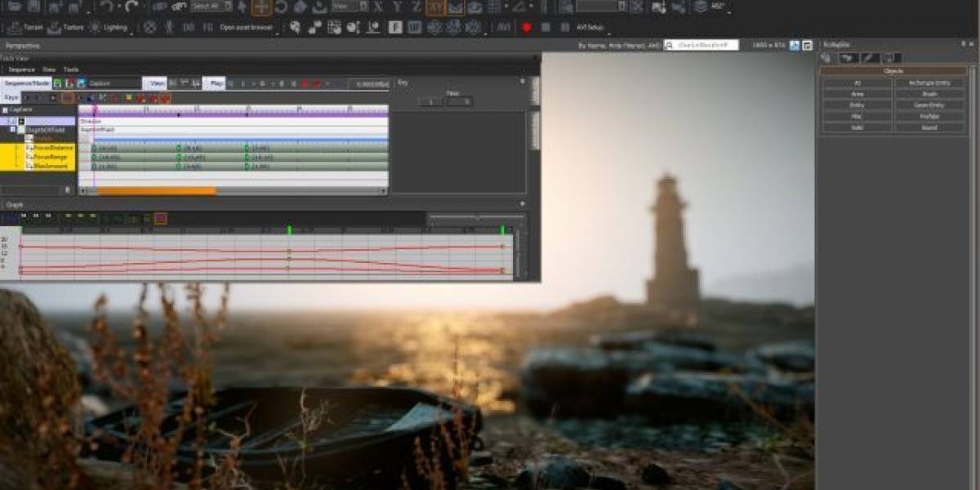Click the Brush object button
This screenshot has height=490, width=980.
pyautogui.click(x=929, y=94)
